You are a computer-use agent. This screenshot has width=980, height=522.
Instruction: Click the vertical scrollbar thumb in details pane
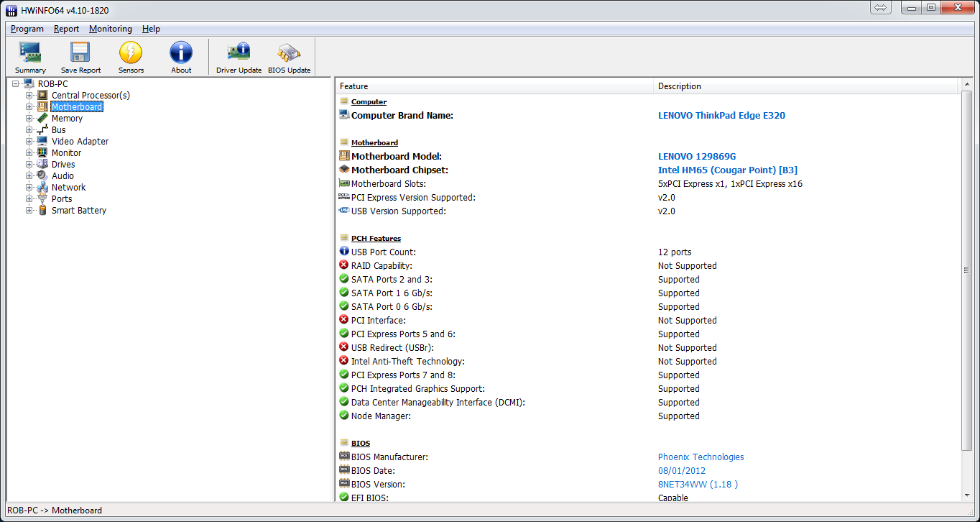pyautogui.click(x=966, y=270)
